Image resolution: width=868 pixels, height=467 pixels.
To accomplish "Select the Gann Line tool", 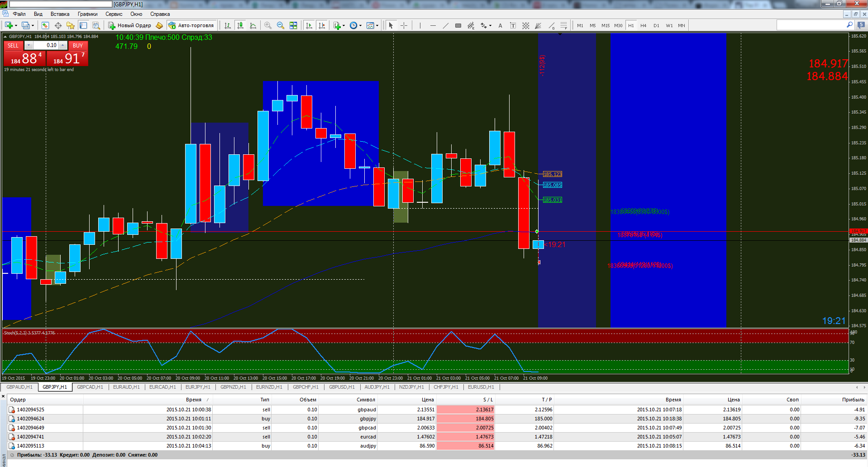I will pyautogui.click(x=551, y=25).
